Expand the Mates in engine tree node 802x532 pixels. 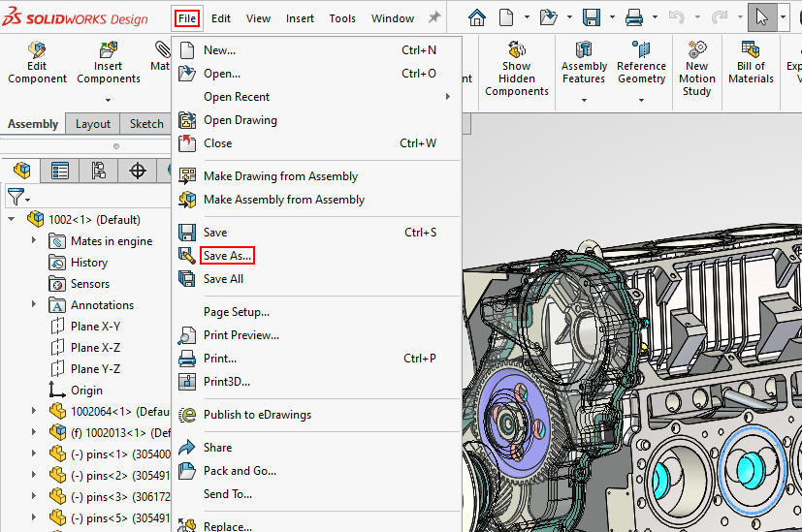[34, 241]
